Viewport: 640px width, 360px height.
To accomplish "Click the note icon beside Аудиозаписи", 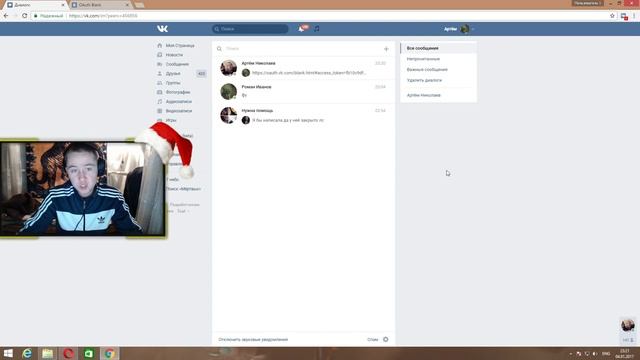I will [x=160, y=102].
